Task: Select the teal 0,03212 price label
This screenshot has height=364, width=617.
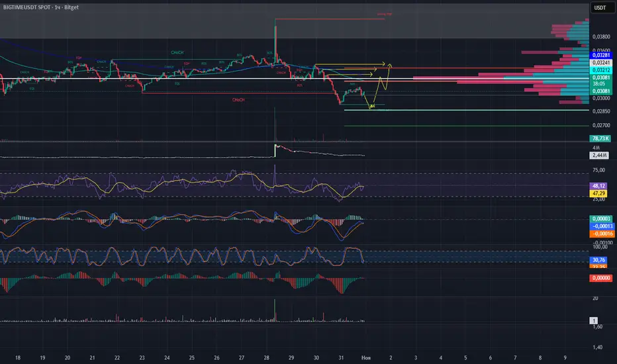Action: (601, 69)
